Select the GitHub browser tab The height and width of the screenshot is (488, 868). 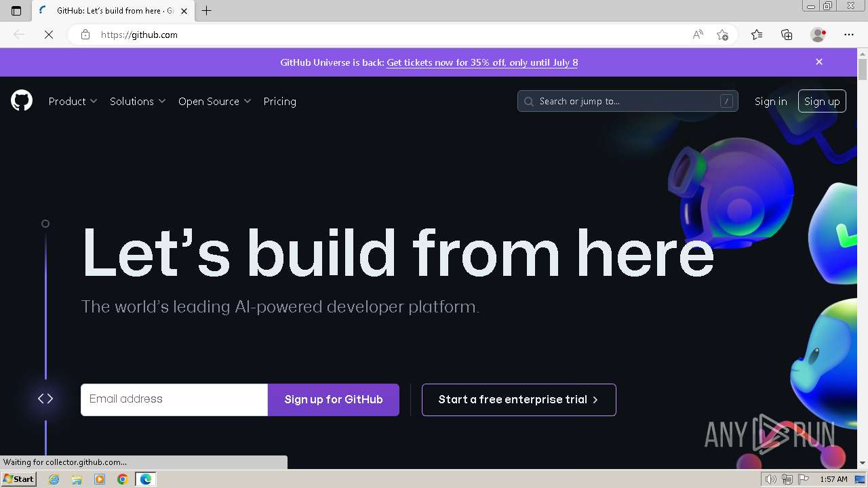tap(113, 11)
